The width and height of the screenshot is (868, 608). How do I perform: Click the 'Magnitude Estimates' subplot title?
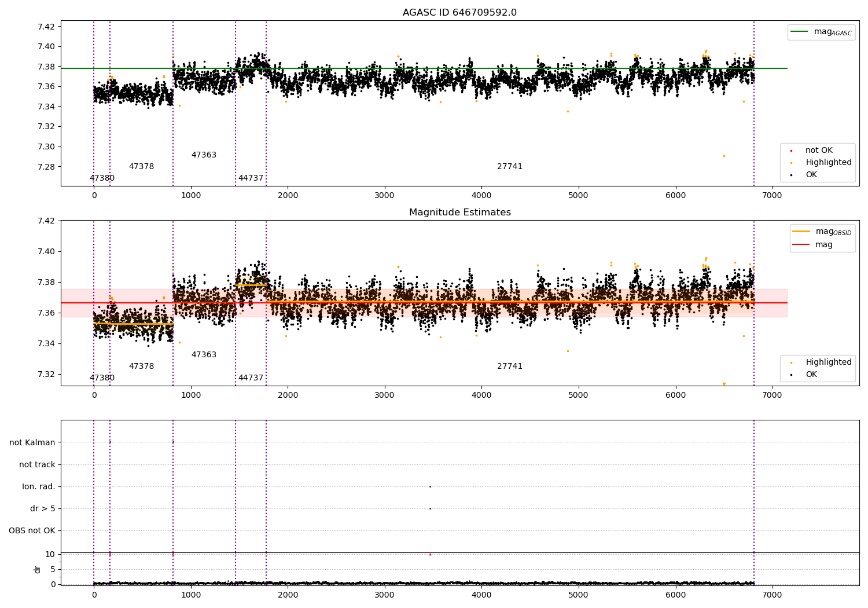coord(459,213)
